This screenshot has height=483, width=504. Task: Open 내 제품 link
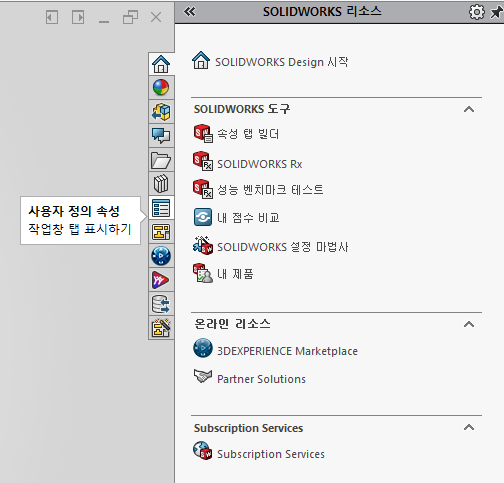[235, 274]
